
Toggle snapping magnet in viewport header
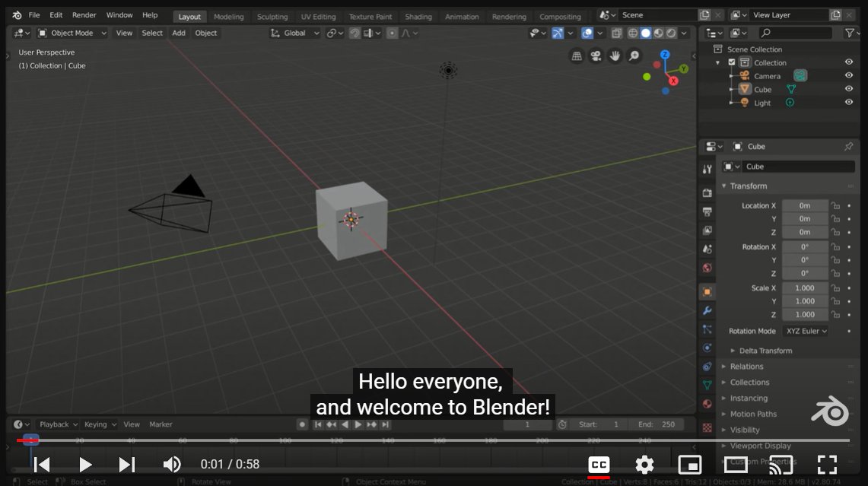[x=355, y=33]
